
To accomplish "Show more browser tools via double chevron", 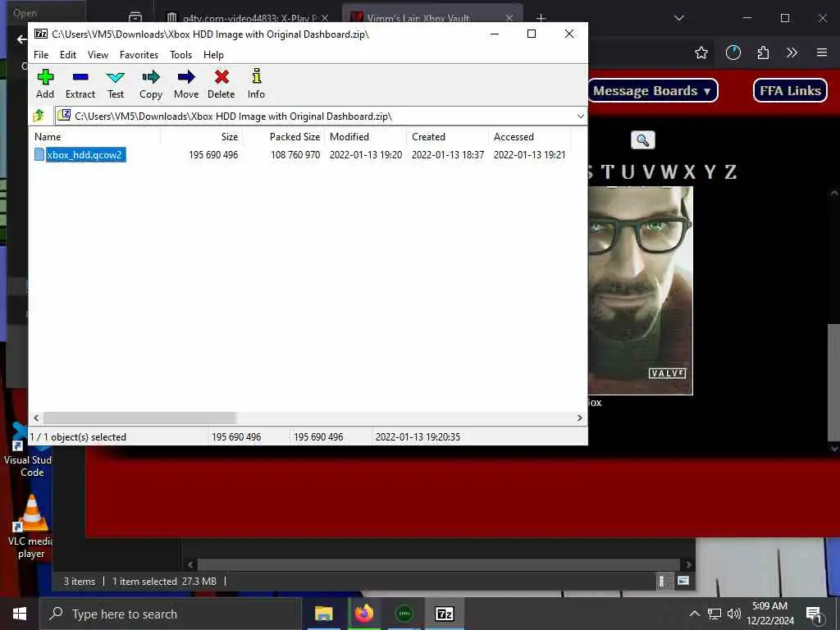I will (792, 52).
